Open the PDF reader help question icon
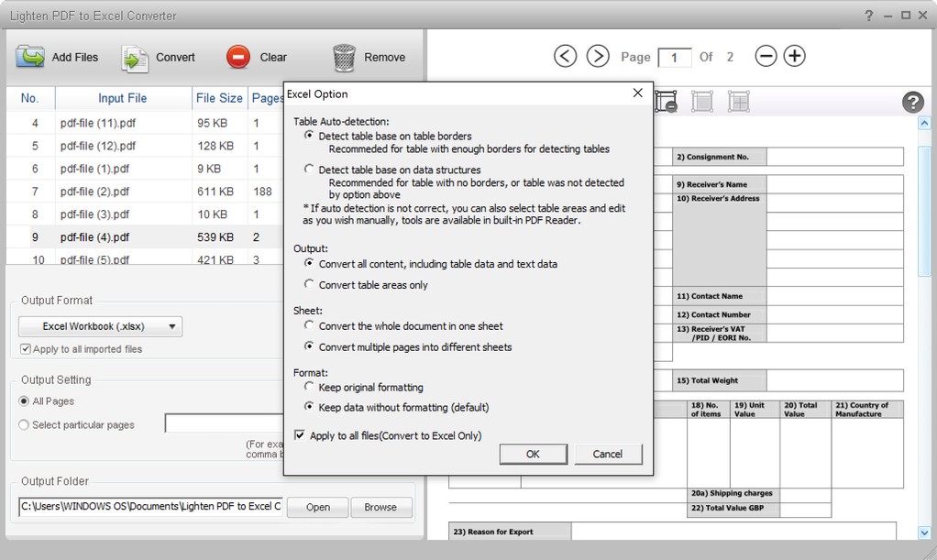 coord(912,103)
